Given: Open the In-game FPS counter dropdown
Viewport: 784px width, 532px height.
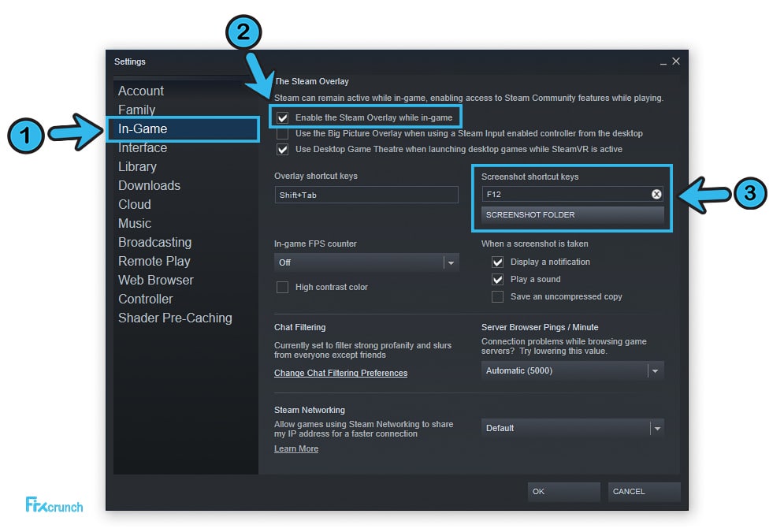Looking at the screenshot, I should tap(366, 263).
